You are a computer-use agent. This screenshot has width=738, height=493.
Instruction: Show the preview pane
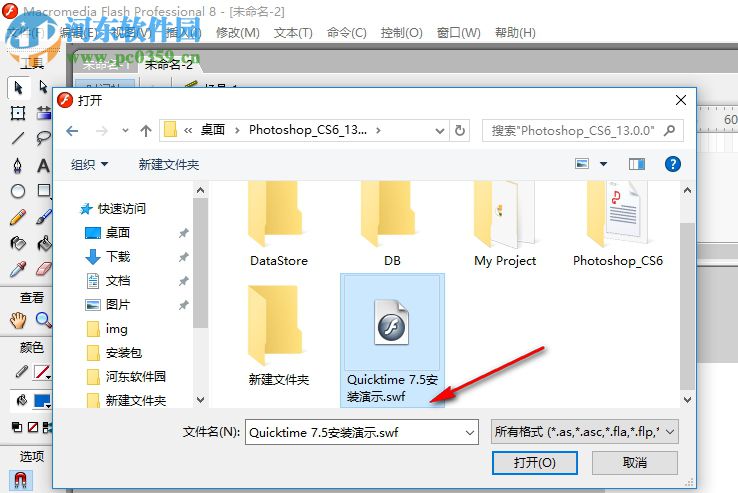point(637,164)
